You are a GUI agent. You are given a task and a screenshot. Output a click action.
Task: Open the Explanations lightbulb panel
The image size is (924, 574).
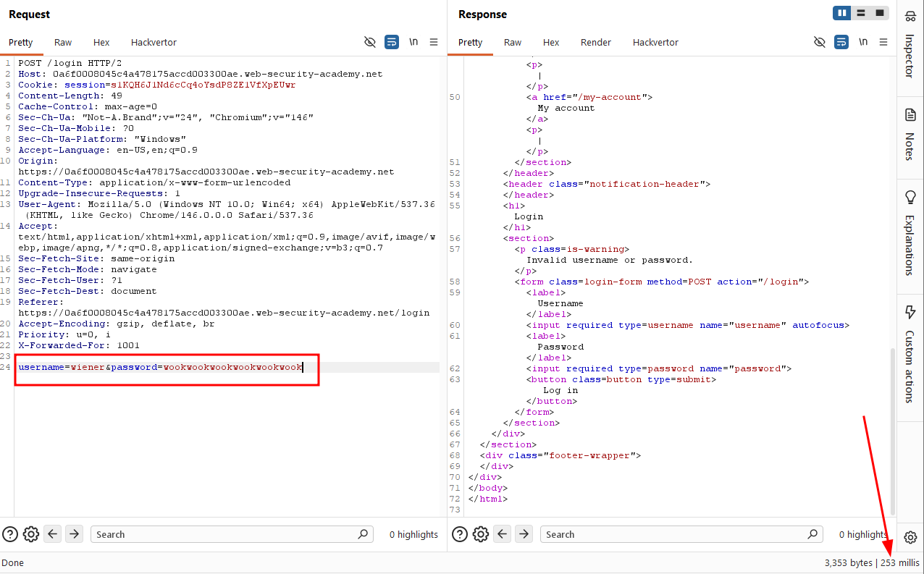click(x=910, y=233)
